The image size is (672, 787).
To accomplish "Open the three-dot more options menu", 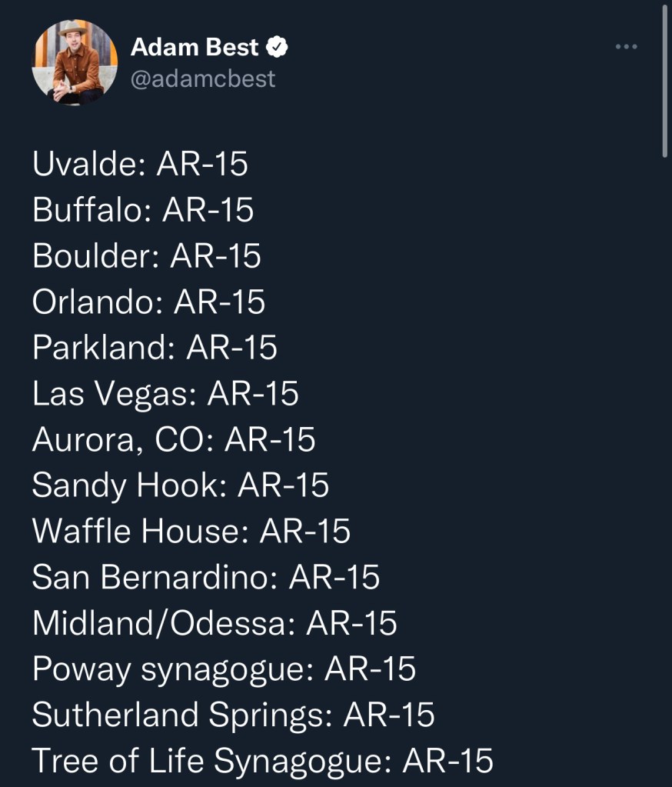I will click(626, 48).
